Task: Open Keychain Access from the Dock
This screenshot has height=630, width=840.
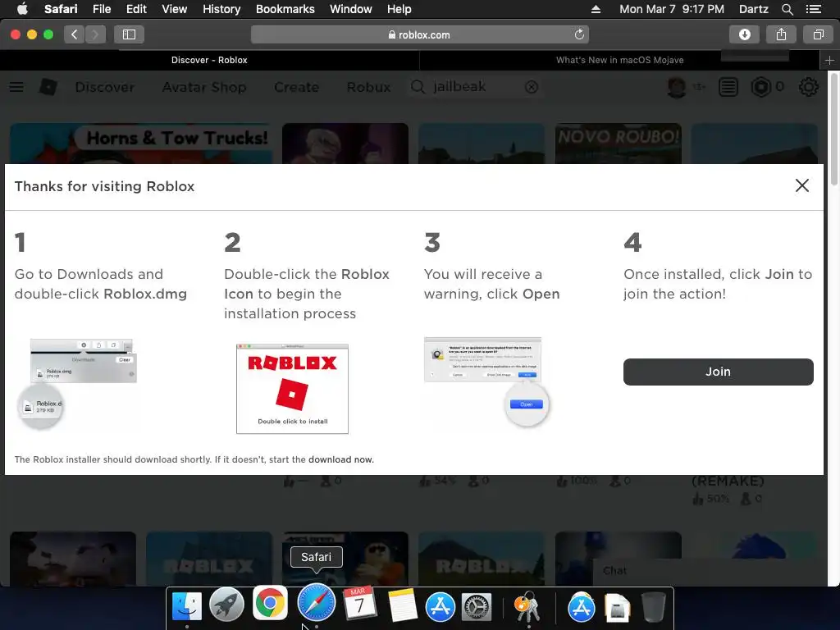Action: coord(527,606)
